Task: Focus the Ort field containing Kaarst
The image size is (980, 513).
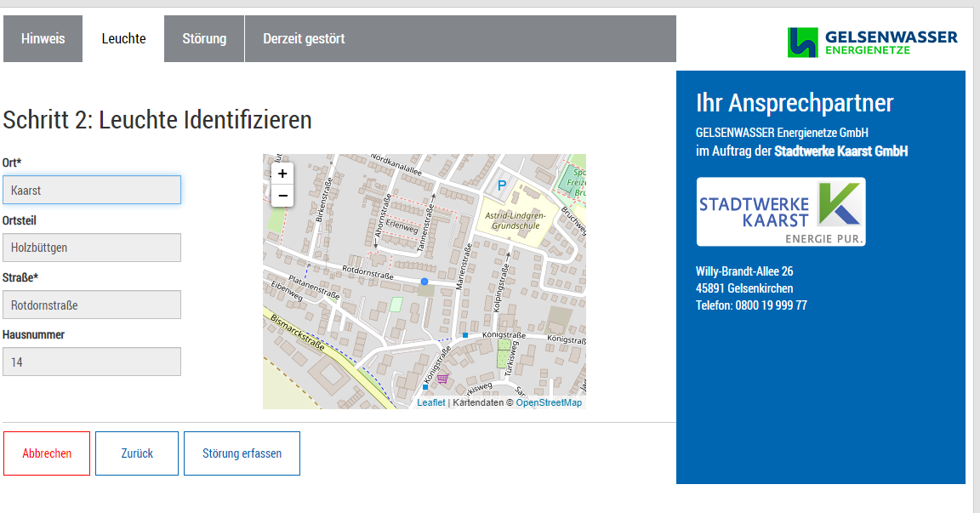Action: click(x=92, y=190)
